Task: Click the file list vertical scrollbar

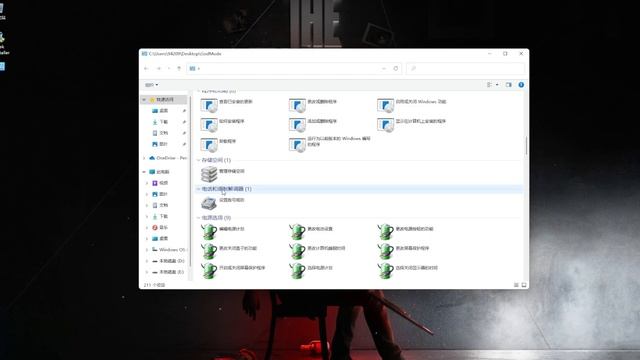Action: coord(526,146)
